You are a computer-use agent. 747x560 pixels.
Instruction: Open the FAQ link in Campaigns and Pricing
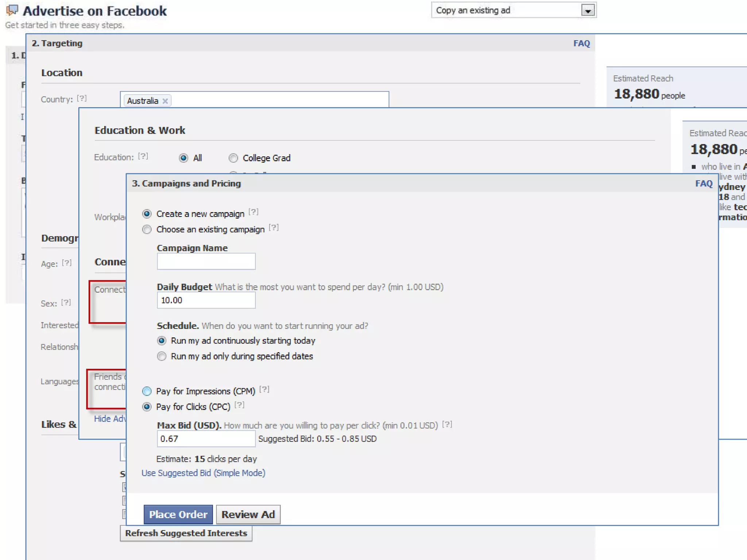[x=704, y=183]
